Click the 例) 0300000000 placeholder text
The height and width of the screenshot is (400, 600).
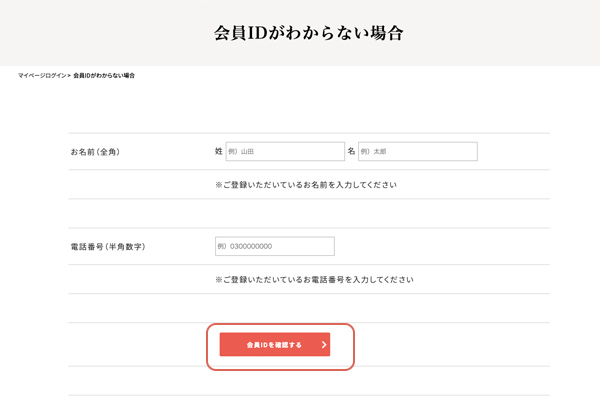coord(245,246)
